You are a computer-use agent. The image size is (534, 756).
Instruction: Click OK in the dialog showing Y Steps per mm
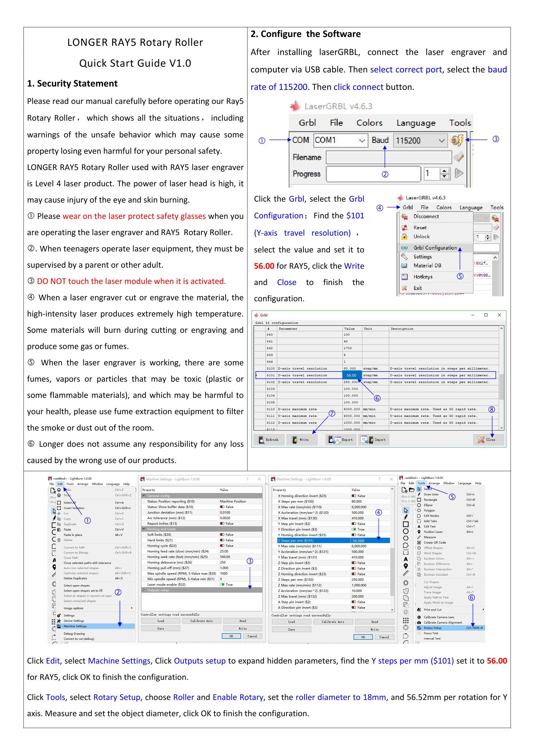pos(363,637)
